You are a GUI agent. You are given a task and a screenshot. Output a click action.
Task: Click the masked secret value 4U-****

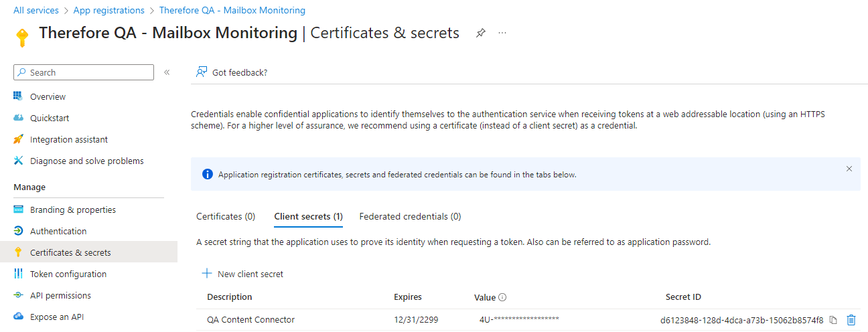(519, 319)
